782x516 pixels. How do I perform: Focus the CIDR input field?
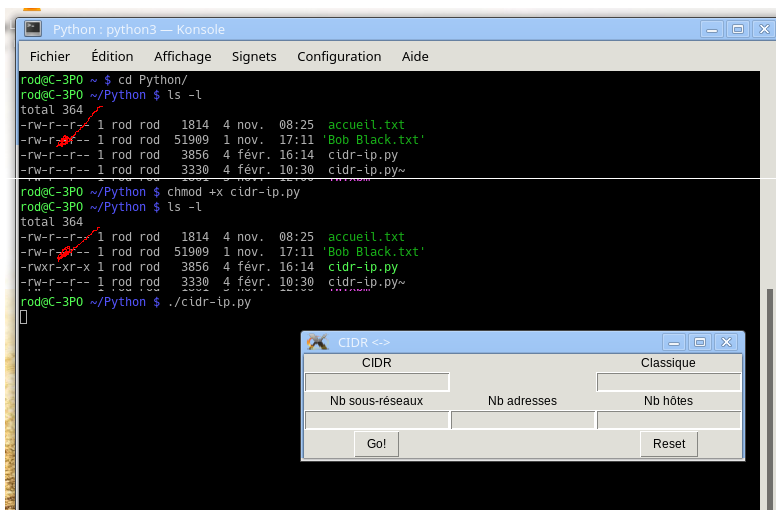[x=377, y=382]
